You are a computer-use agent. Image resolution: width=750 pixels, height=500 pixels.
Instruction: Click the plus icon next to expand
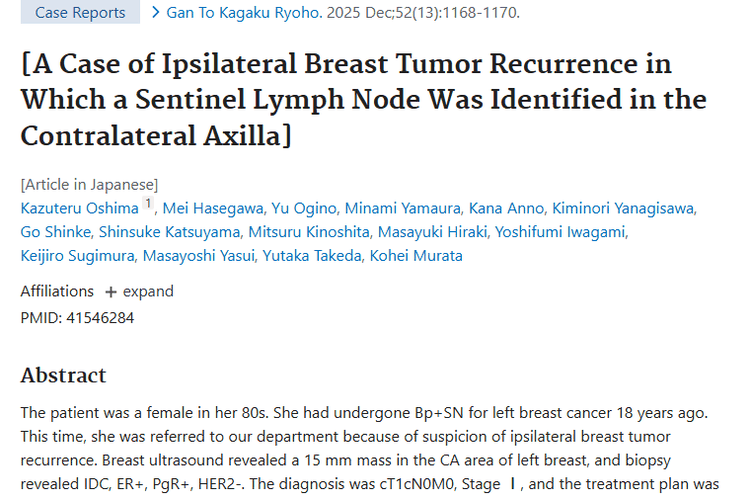111,291
